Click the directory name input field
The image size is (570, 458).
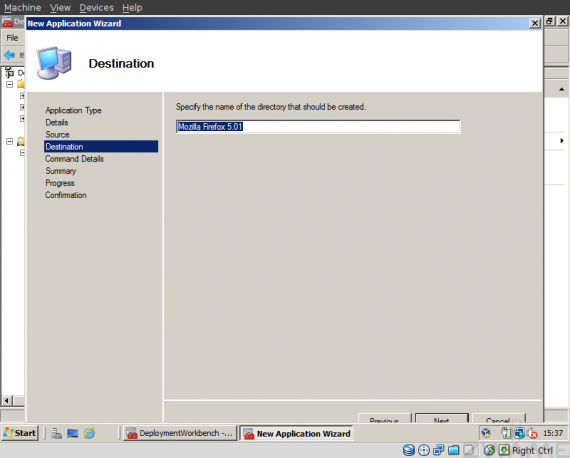[x=318, y=127]
